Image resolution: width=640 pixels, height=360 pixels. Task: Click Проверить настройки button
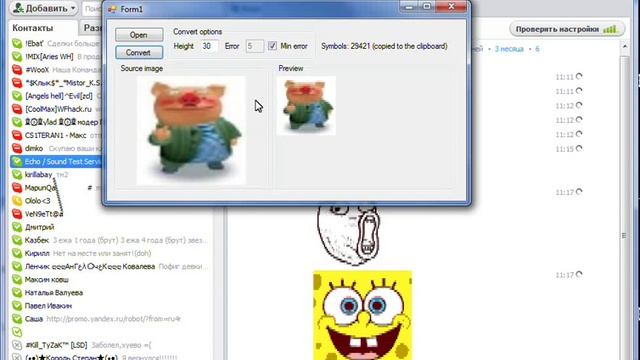point(567,29)
